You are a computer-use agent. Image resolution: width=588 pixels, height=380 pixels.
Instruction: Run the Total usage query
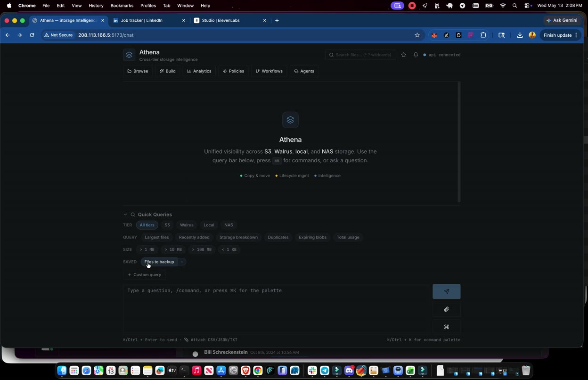coord(348,238)
